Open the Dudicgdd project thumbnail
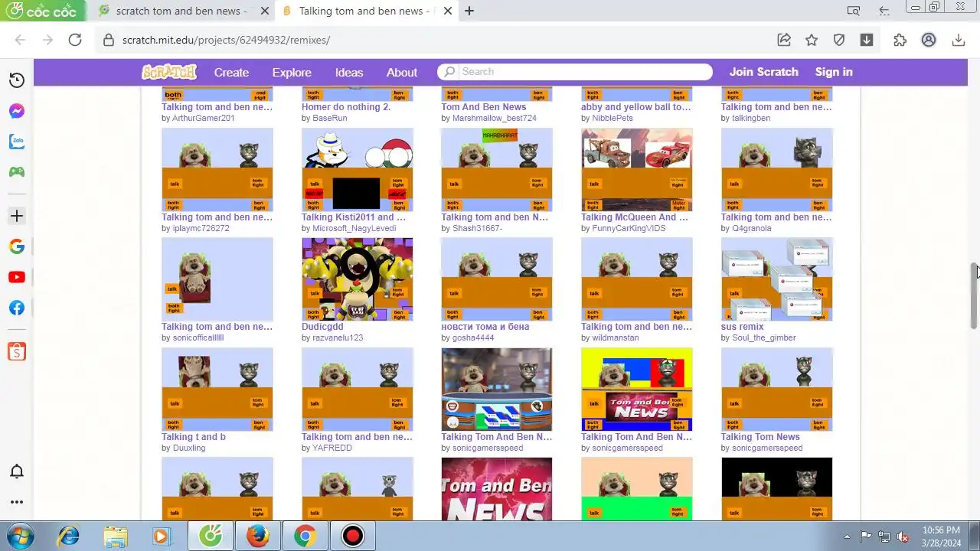980x551 pixels. [357, 279]
